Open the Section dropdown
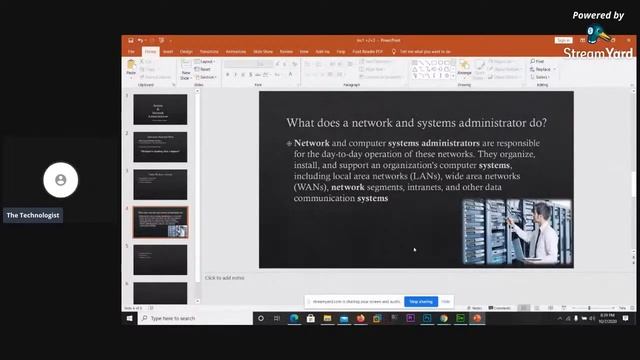640x360 pixels. 206,77
